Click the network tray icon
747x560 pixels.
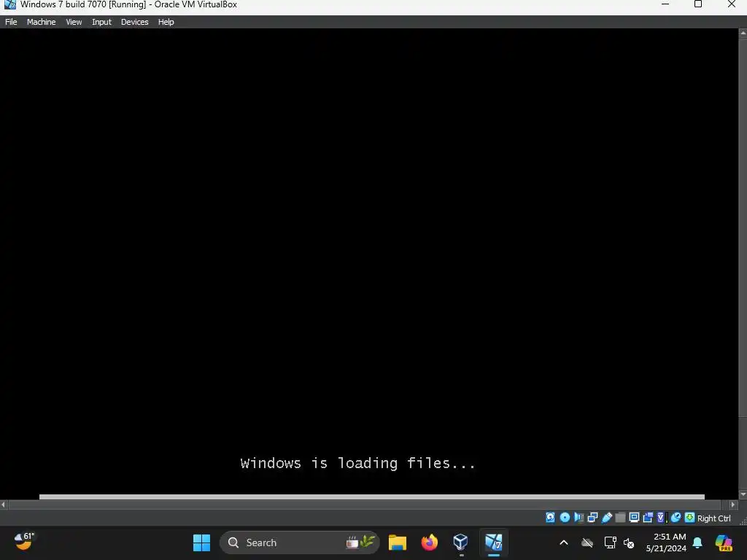click(x=610, y=542)
